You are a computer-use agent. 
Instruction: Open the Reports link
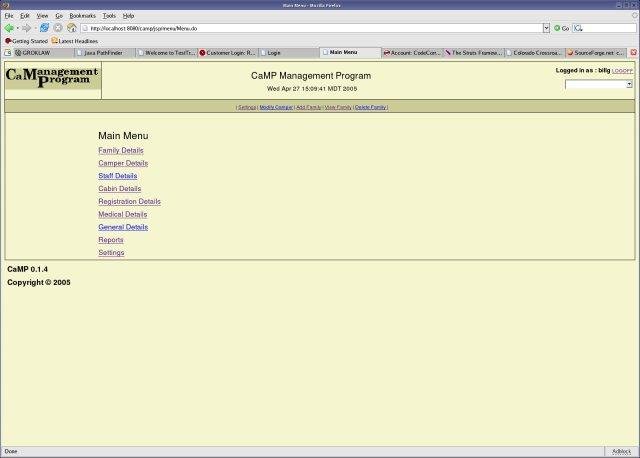coord(111,240)
